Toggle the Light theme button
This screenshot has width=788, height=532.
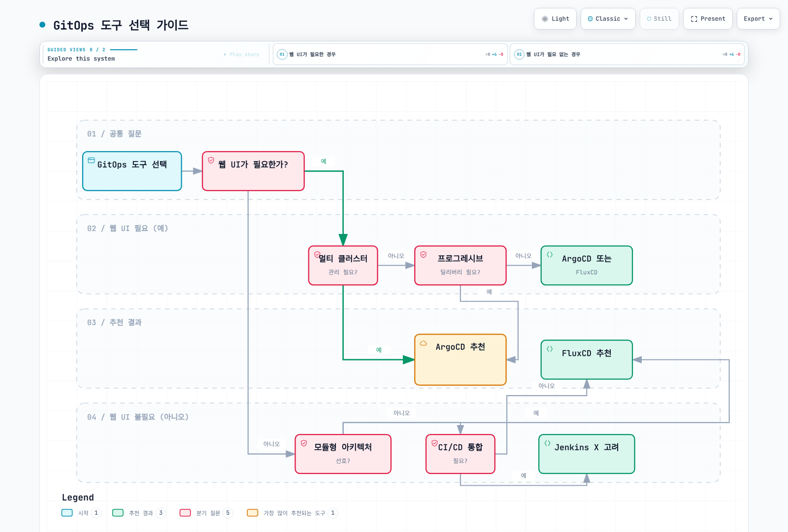555,19
